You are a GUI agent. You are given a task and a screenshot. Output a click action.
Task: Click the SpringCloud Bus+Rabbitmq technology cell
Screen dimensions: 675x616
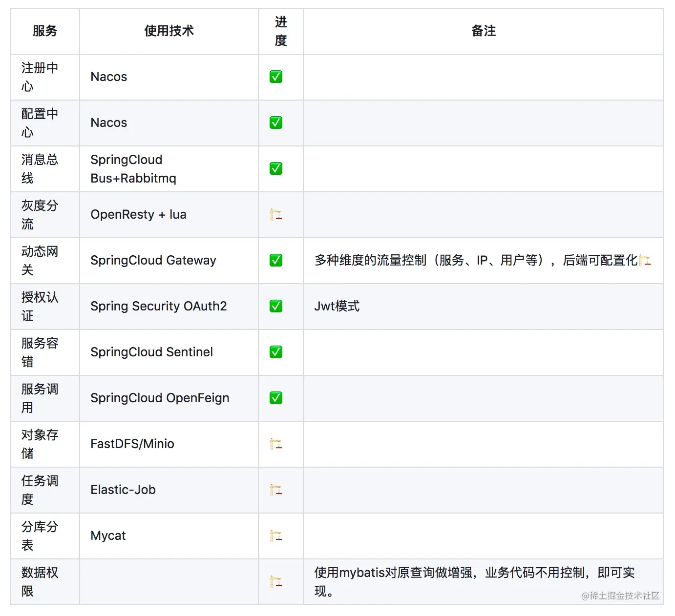[169, 168]
